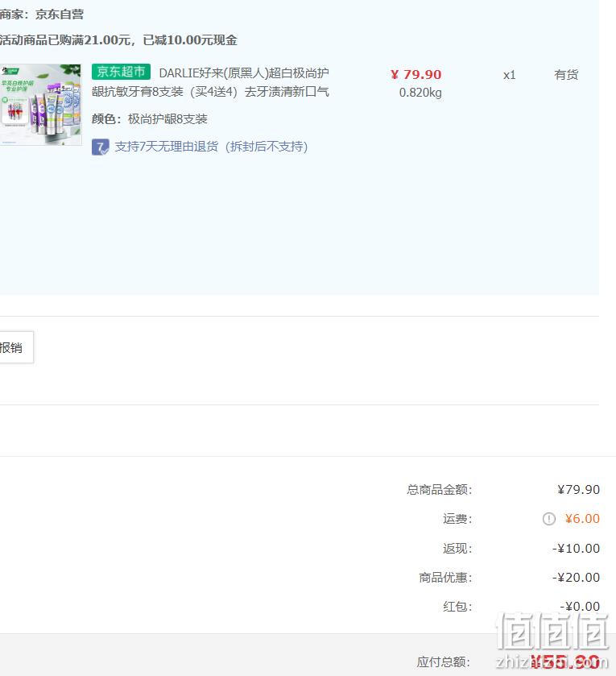Select the 应付总额 label
This screenshot has height=676, width=616.
443,661
